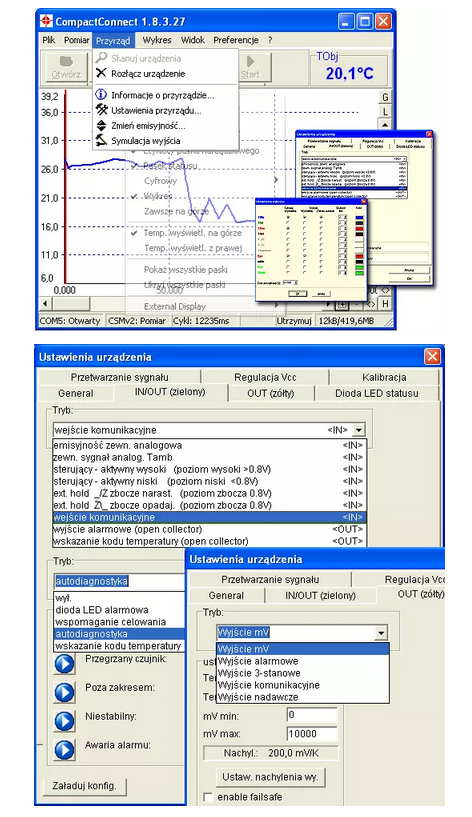Click blue arrow button for Przegrzany czujnik
This screenshot has height=817, width=472.
click(x=65, y=664)
